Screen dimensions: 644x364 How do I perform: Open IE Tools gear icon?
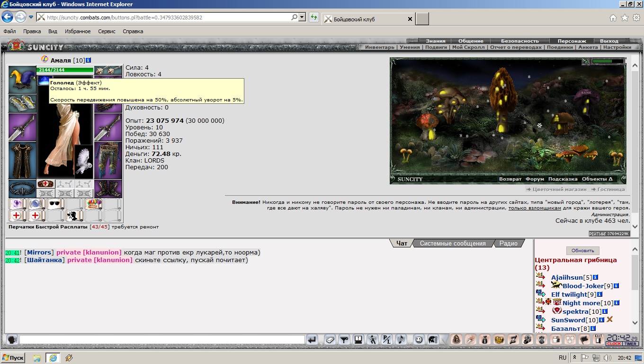[636, 18]
